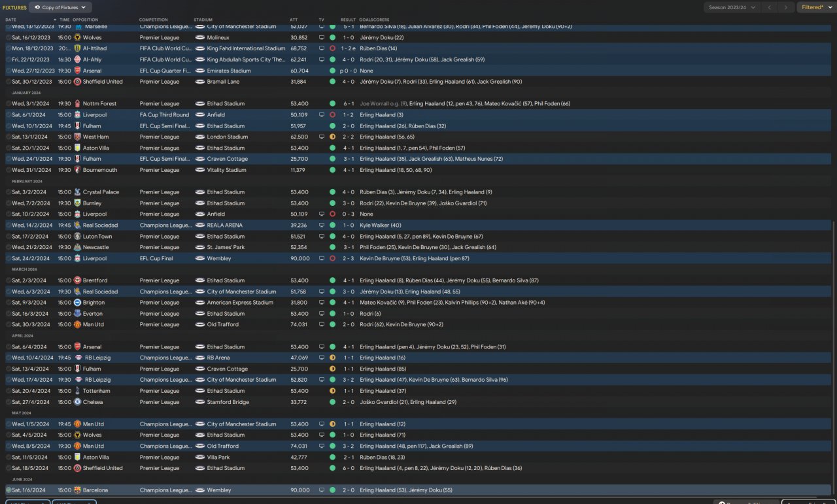Open the Luton Town team link
The height and width of the screenshot is (504, 837).
click(x=97, y=237)
